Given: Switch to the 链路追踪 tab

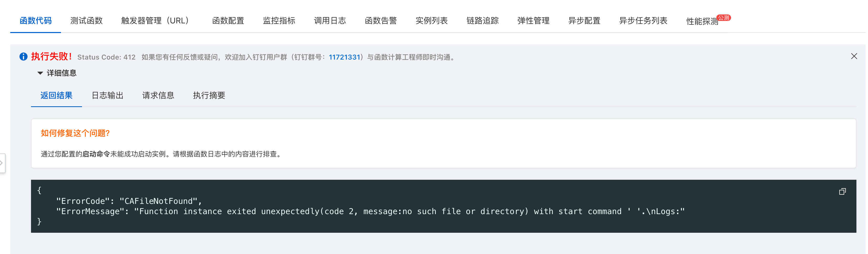Looking at the screenshot, I should pos(483,20).
